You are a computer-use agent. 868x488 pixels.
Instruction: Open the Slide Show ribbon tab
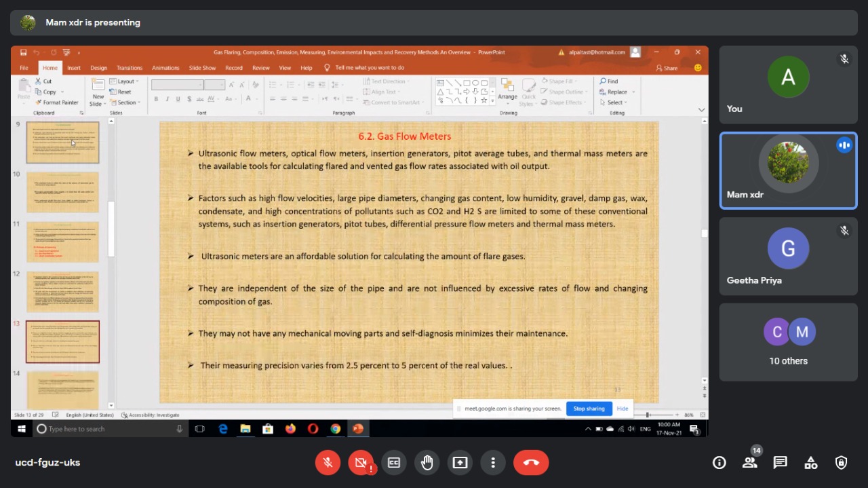pos(202,68)
